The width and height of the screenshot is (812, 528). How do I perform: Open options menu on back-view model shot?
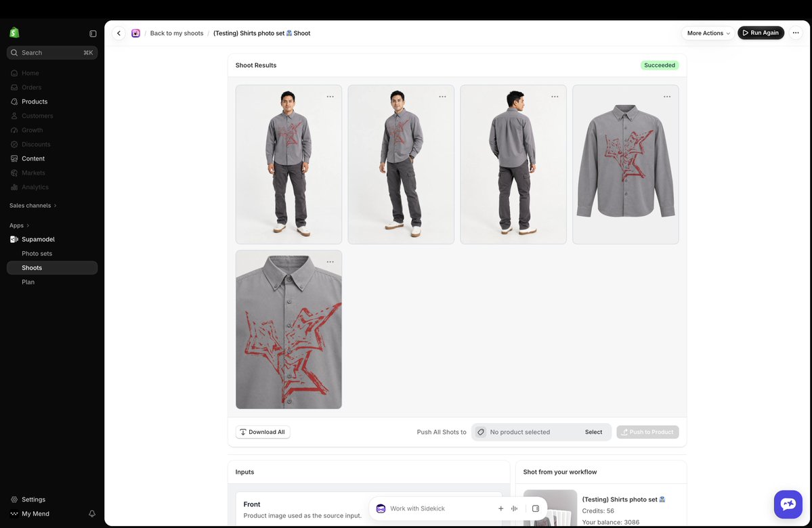[x=555, y=97]
